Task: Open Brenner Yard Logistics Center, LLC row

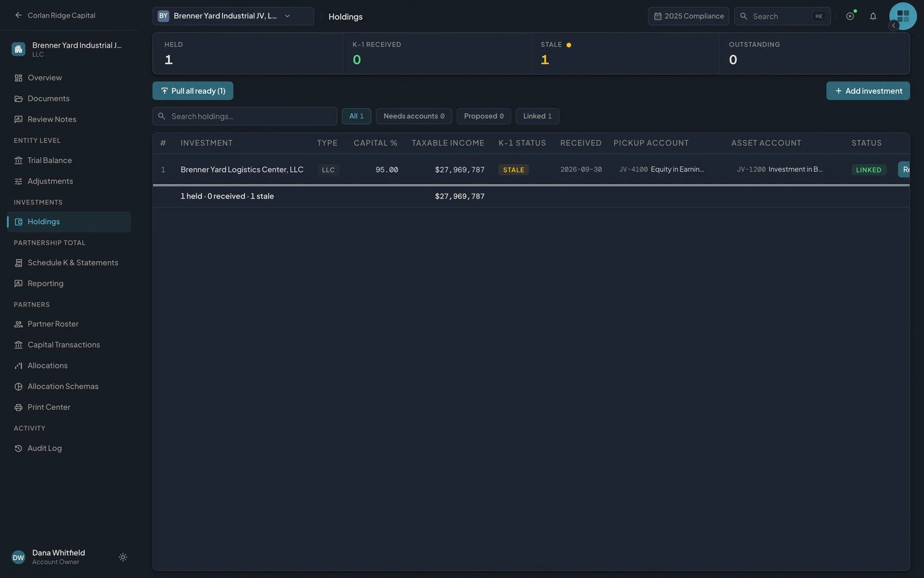Action: tap(531, 169)
